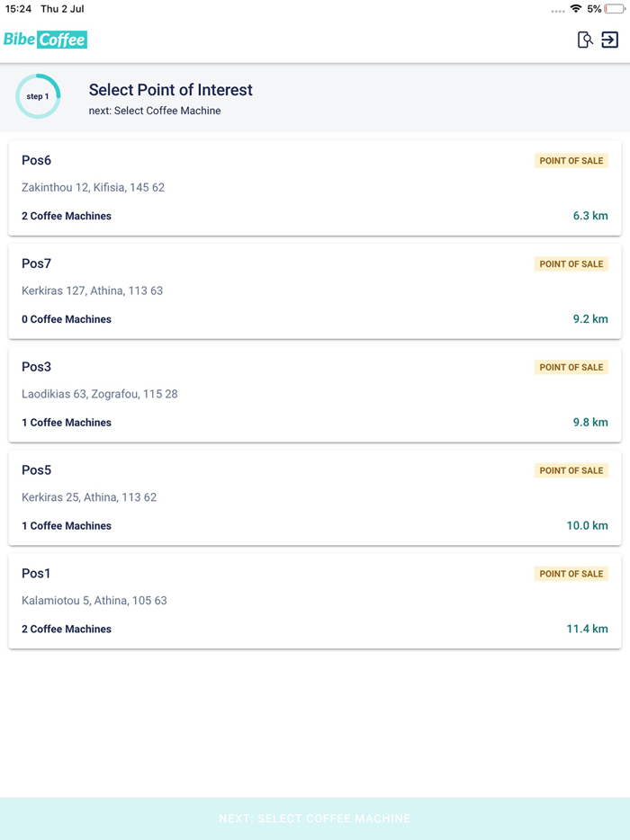This screenshot has width=630, height=840.
Task: Click the POINT OF SALE badge on Pos6
Action: coord(571,160)
